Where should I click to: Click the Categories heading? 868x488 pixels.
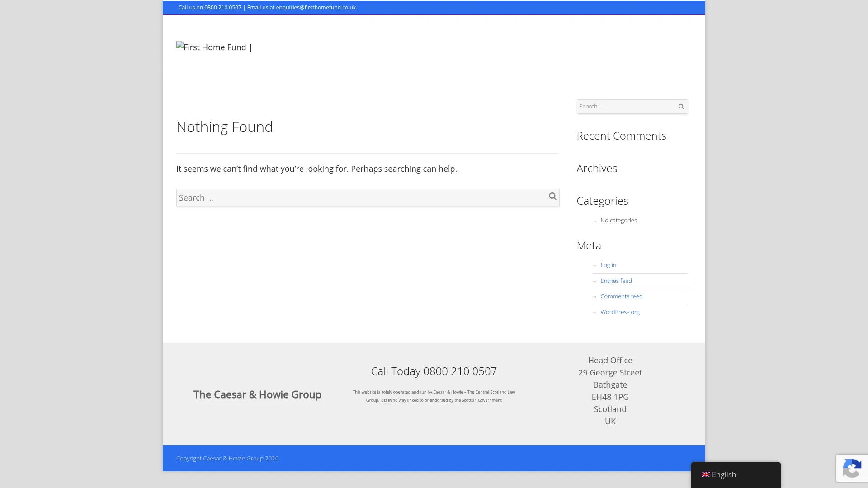pos(602,201)
